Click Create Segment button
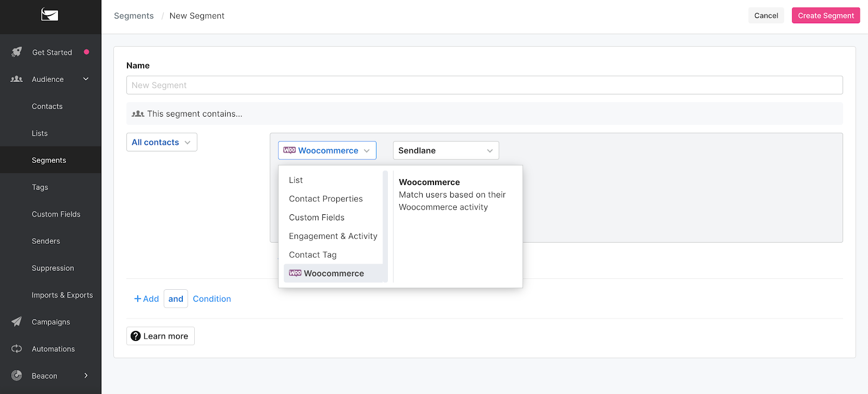868x394 pixels. (826, 15)
